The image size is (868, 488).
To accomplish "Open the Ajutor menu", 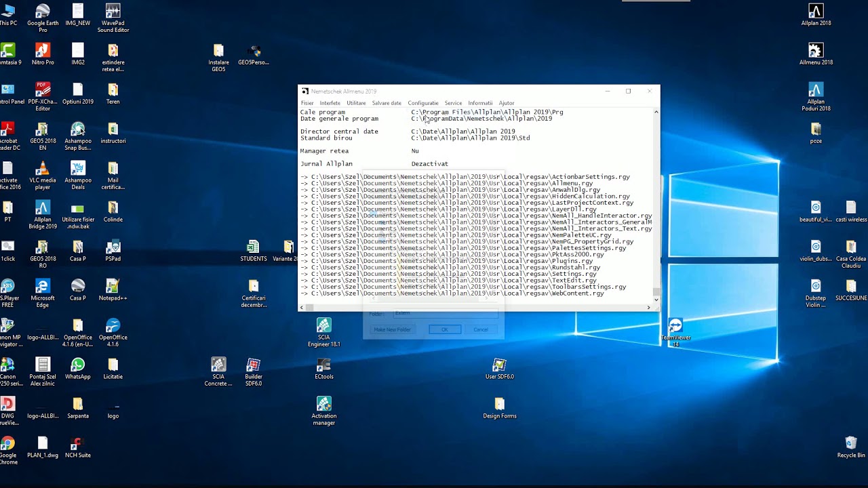I will [x=507, y=103].
